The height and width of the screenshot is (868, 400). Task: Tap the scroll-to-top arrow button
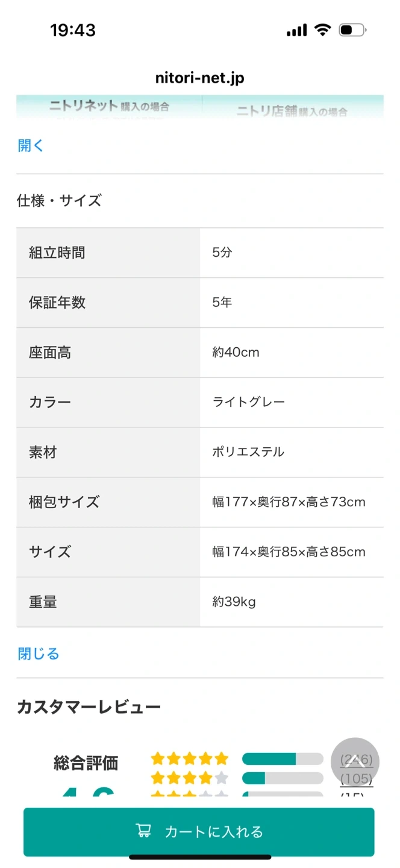pyautogui.click(x=355, y=761)
